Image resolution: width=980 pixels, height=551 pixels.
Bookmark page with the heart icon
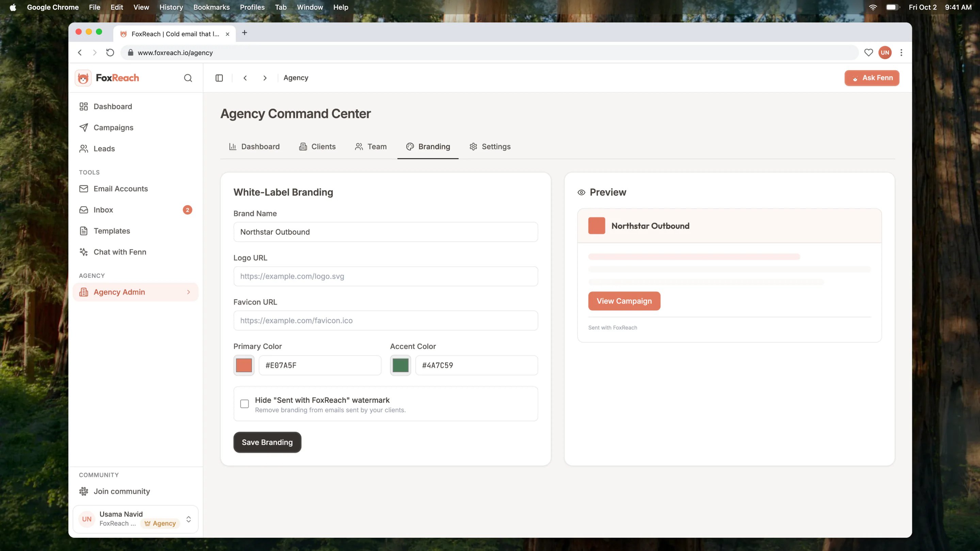(x=868, y=52)
